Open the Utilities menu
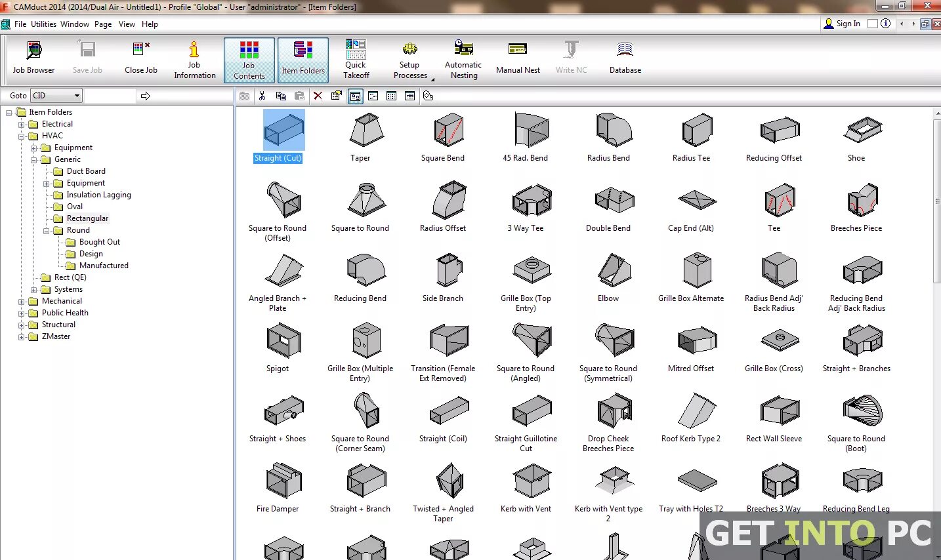This screenshot has height=560, width=941. [x=43, y=24]
